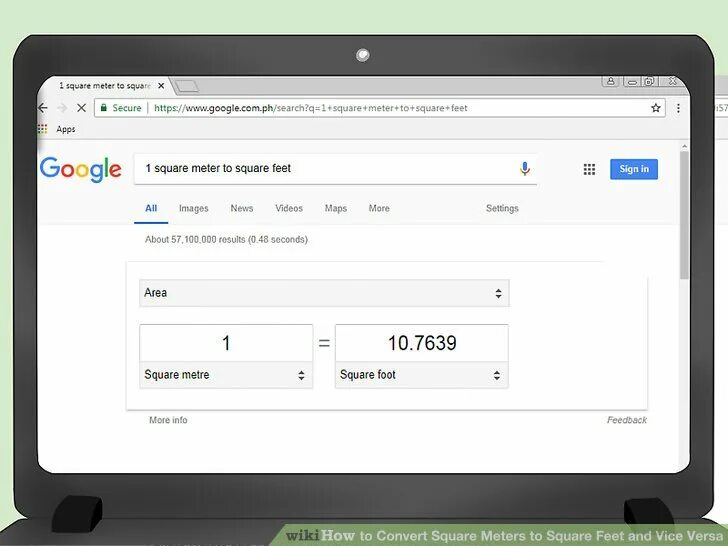728x546 pixels.
Task: Minimize the browser window
Action: tap(631, 82)
